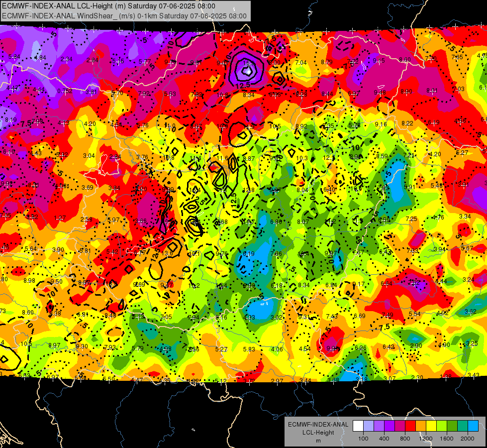This screenshot has width=487, height=448.
Task: Select the 5.15 grid value
Action: [x=118, y=61]
